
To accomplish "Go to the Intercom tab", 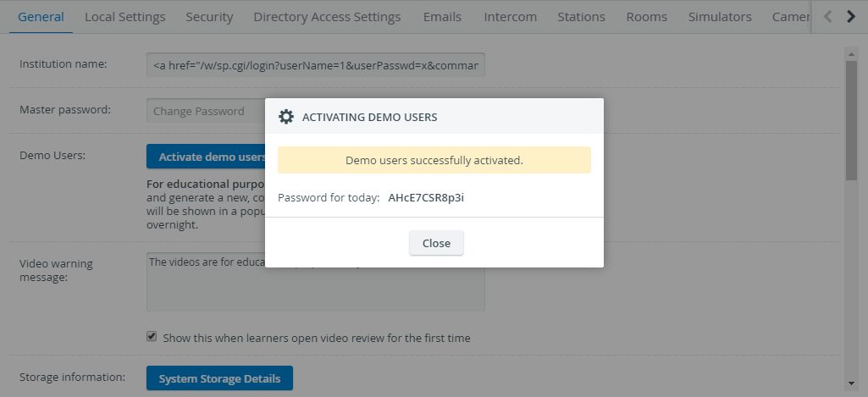I will tap(511, 17).
